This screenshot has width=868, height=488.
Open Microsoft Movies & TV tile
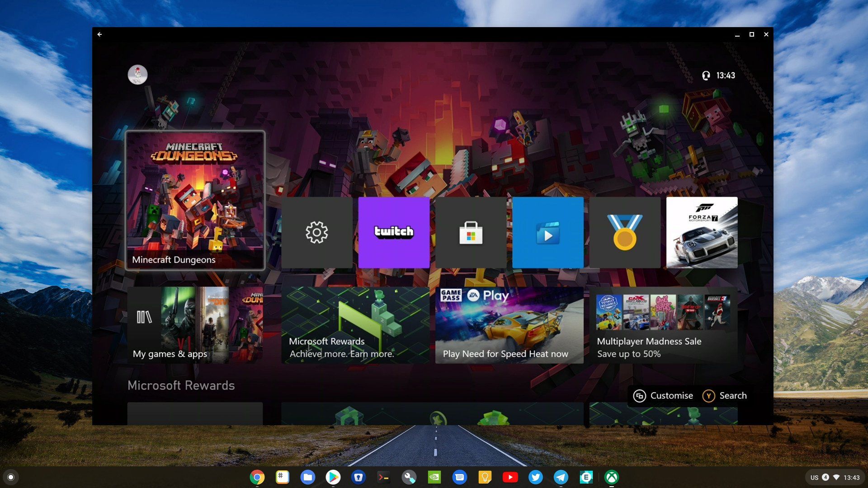click(x=547, y=232)
